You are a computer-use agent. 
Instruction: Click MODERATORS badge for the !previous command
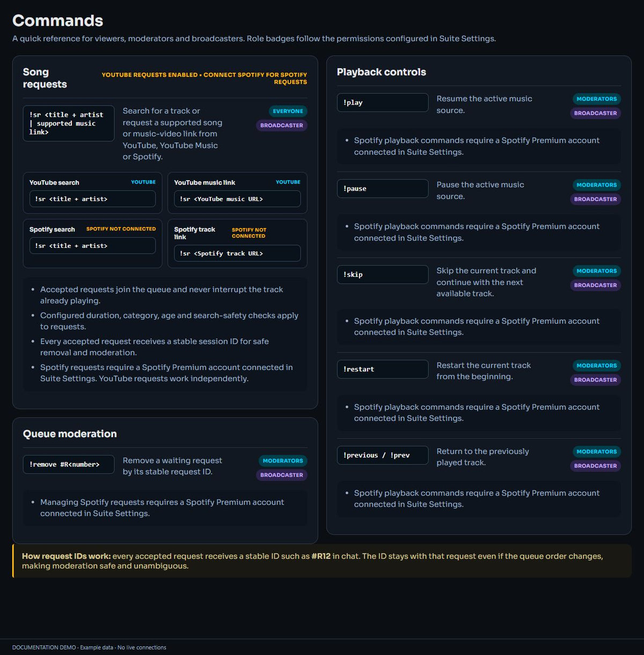click(x=596, y=452)
